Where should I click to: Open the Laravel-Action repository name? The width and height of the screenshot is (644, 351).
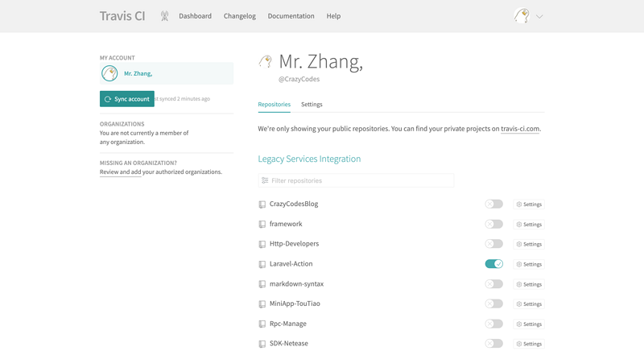click(x=291, y=263)
